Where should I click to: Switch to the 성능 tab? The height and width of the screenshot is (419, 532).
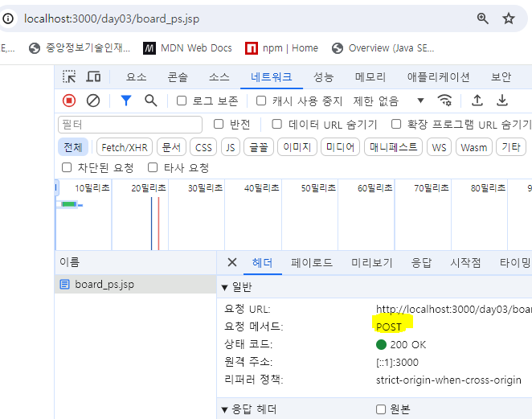pyautogui.click(x=323, y=77)
